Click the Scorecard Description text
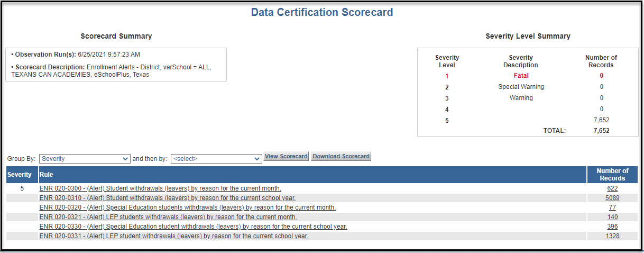The height and width of the screenshot is (253, 644). [x=111, y=71]
